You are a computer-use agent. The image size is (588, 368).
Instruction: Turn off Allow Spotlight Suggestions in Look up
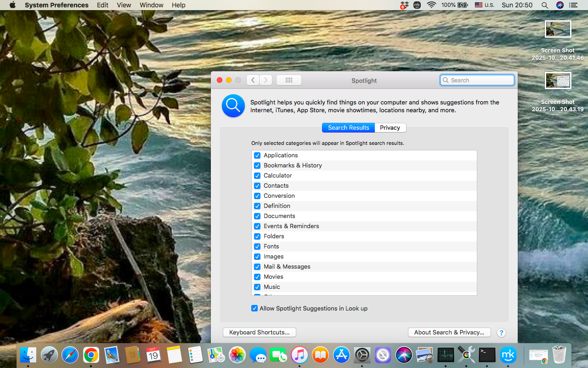pos(254,308)
